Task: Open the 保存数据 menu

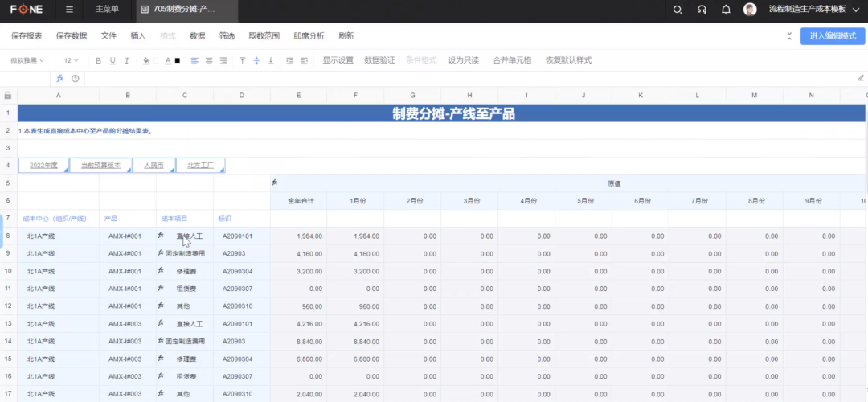Action: click(72, 36)
